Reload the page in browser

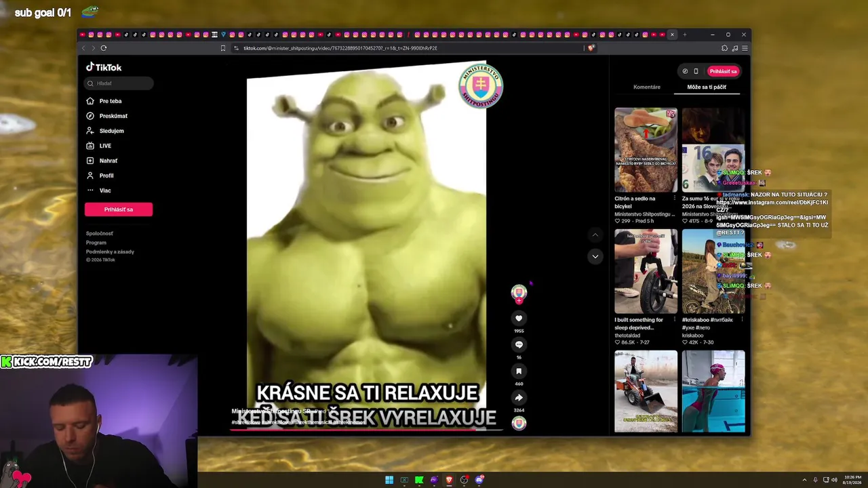click(x=104, y=48)
